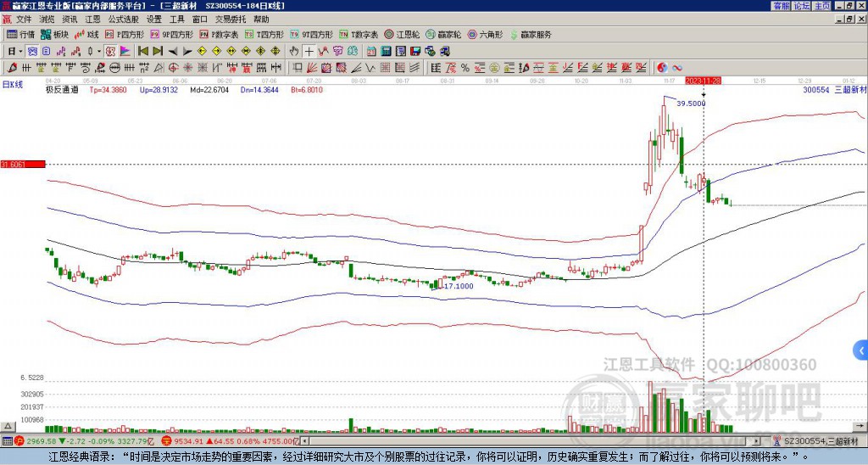
Task: Click the up-triangle button at chart bottom-left
Action: tap(8, 426)
